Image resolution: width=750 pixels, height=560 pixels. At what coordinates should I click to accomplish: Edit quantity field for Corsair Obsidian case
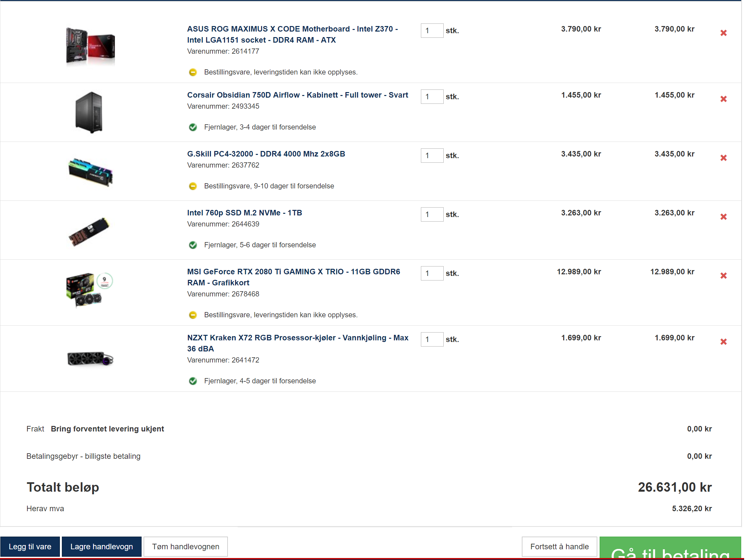[432, 97]
